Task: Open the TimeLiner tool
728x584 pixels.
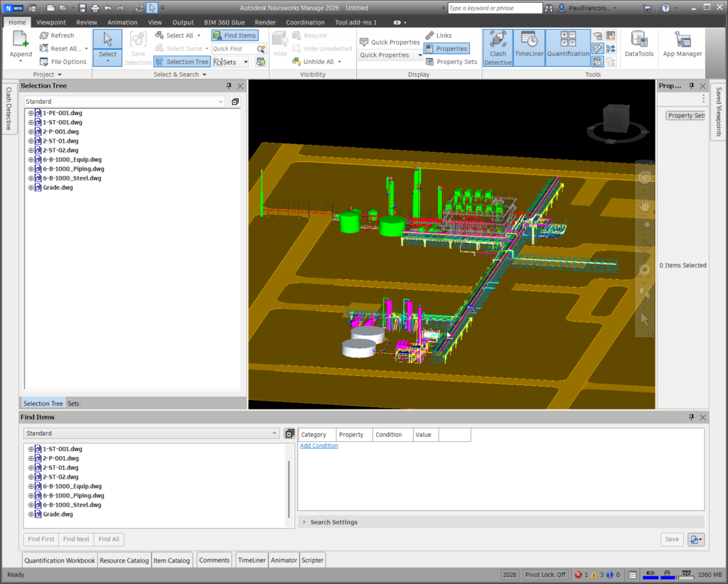Action: [x=529, y=48]
